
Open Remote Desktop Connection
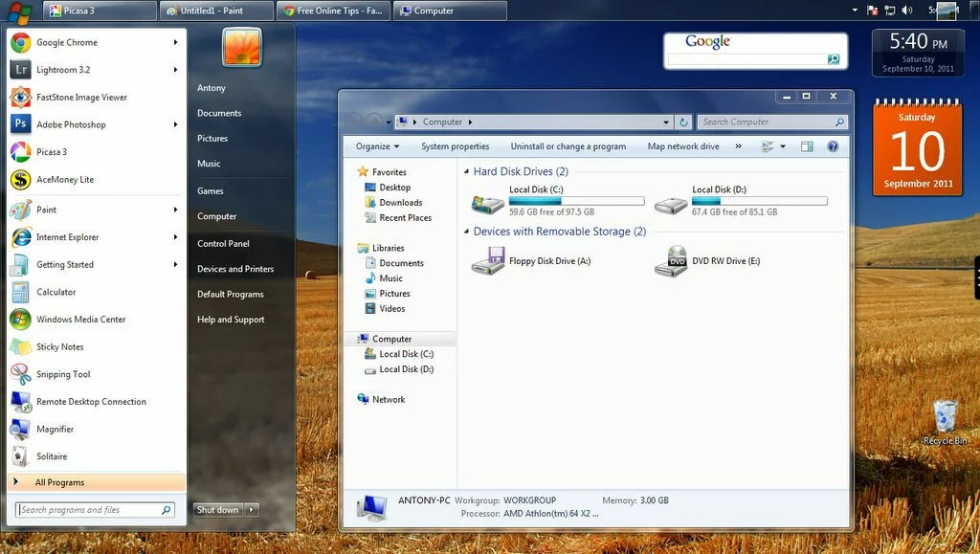click(x=97, y=402)
